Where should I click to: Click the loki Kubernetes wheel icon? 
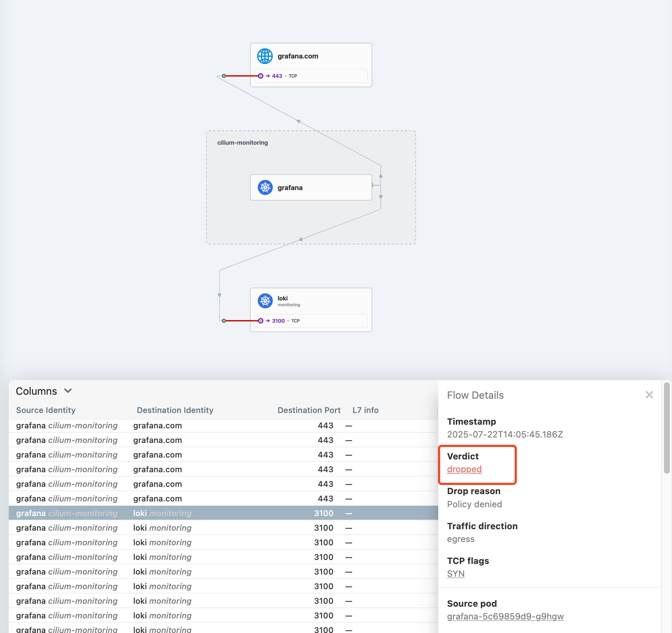pyautogui.click(x=265, y=301)
